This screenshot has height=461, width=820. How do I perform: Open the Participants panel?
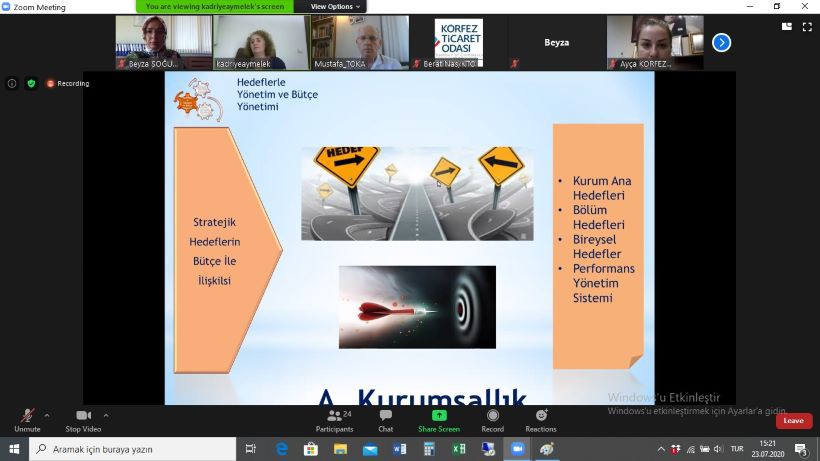click(335, 421)
